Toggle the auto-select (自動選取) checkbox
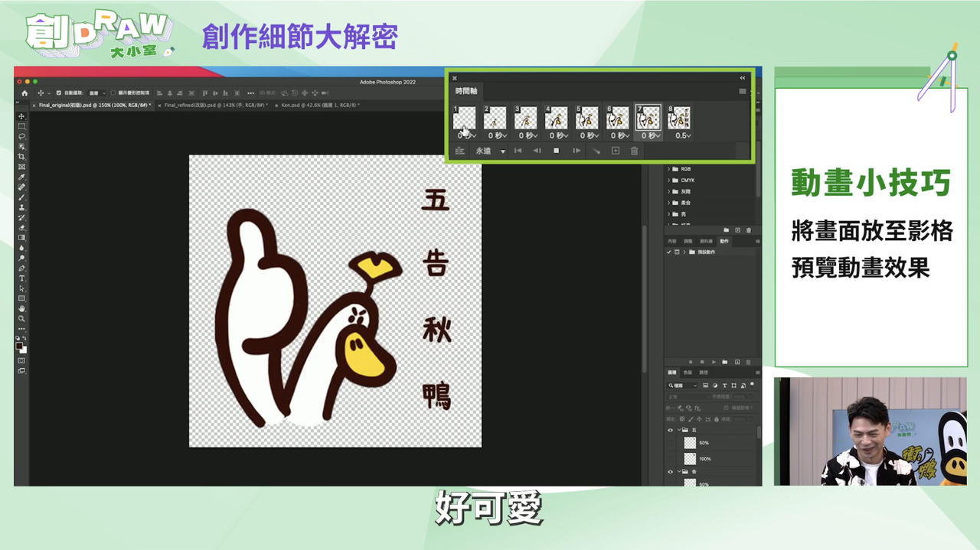The width and height of the screenshot is (980, 550). (59, 93)
